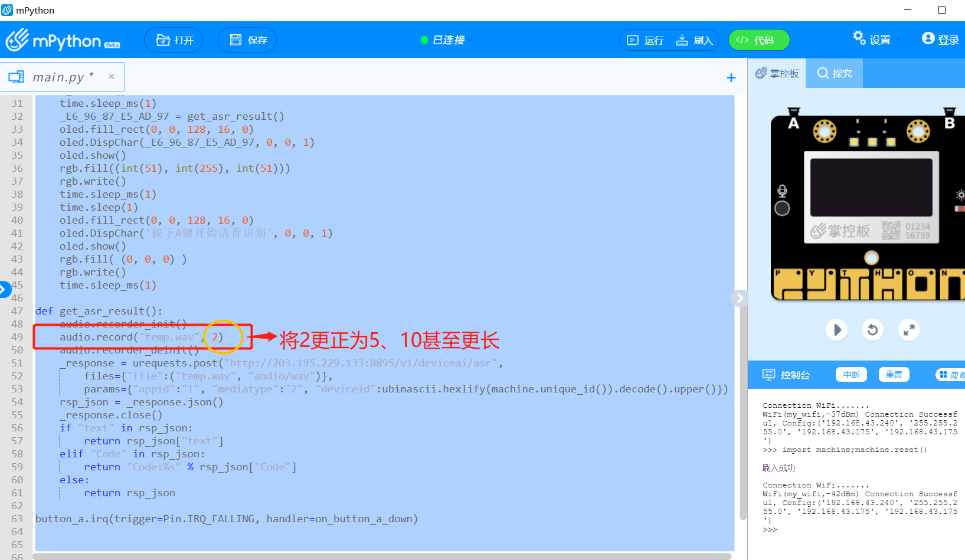This screenshot has width=965, height=560.
Task: Click the main.py file type icon
Action: (17, 77)
